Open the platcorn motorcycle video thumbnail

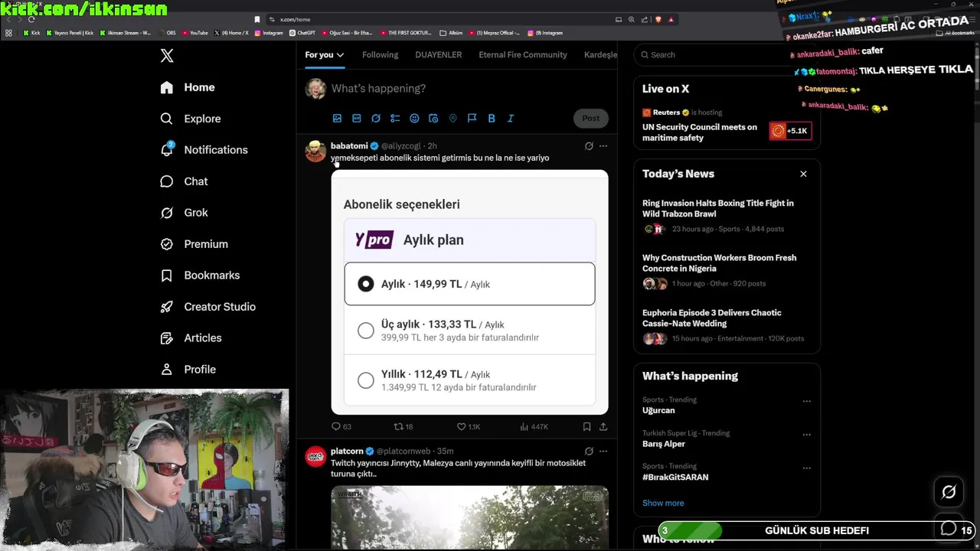click(469, 518)
